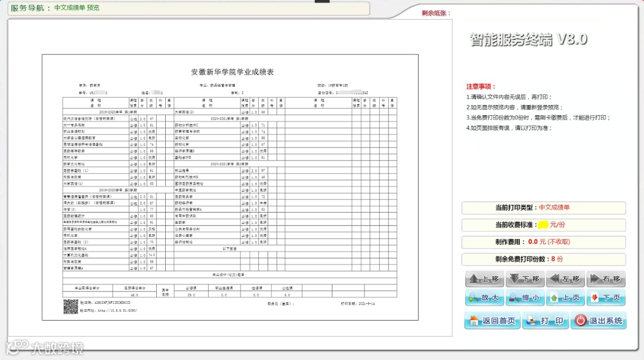Go to previous page with 上页
The width and height of the screenshot is (644, 360).
tap(565, 297)
